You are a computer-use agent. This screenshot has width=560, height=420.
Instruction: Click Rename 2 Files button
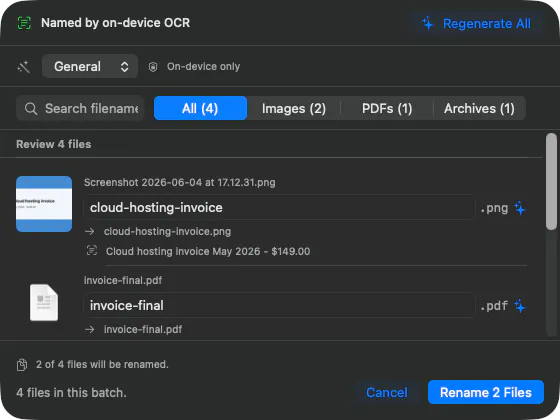(x=486, y=392)
